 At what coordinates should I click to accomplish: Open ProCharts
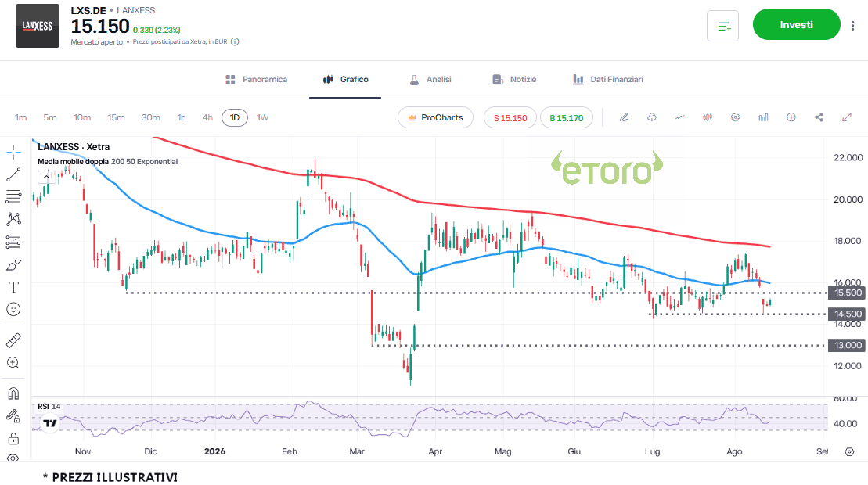point(436,117)
